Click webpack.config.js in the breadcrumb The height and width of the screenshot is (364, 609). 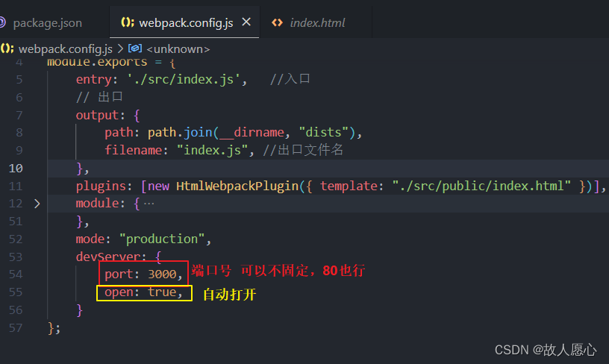66,49
